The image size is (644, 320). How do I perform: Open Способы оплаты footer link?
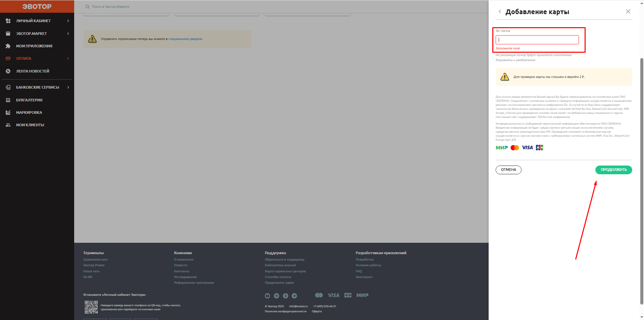coord(278,277)
